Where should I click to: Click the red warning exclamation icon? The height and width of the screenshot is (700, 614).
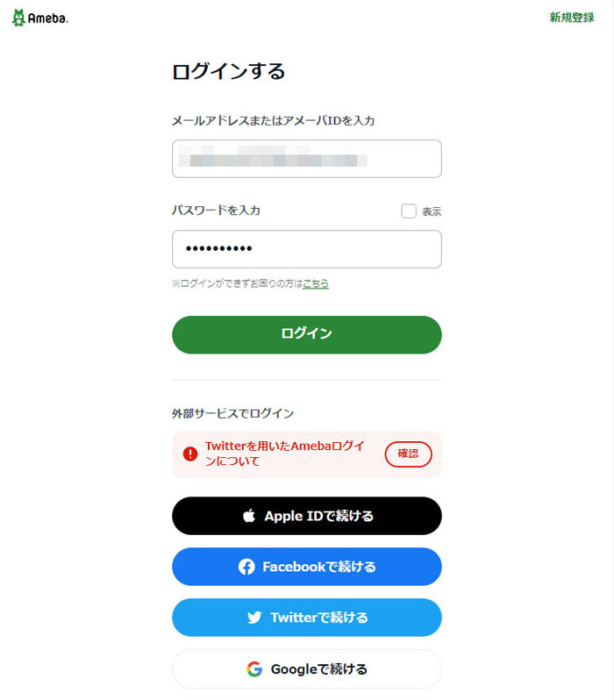190,454
